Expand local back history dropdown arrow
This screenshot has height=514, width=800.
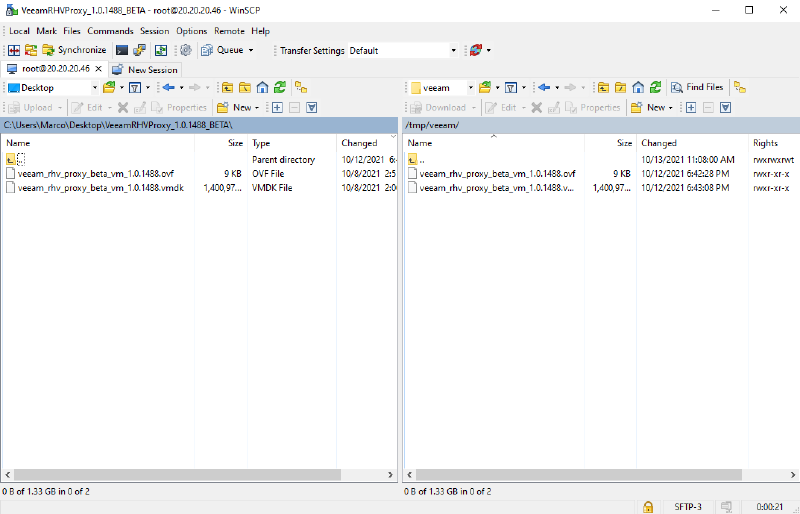coord(182,88)
